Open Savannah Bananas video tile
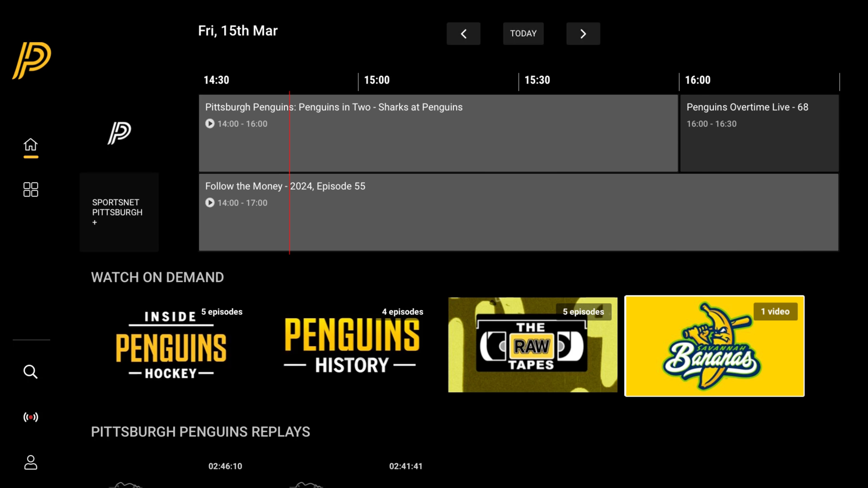 (714, 346)
